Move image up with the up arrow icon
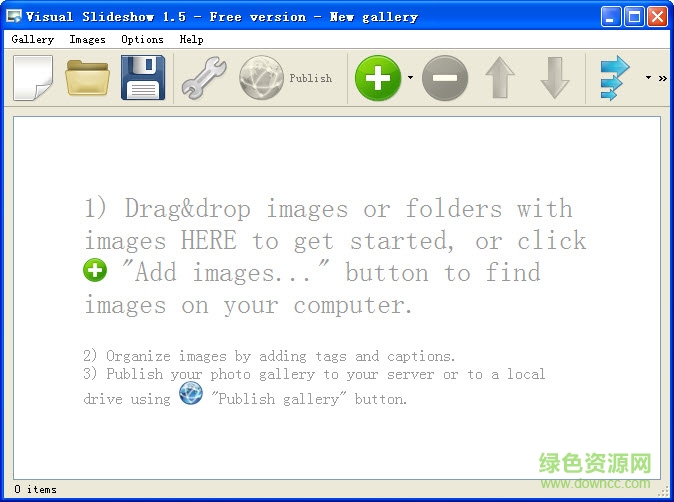 (x=500, y=78)
